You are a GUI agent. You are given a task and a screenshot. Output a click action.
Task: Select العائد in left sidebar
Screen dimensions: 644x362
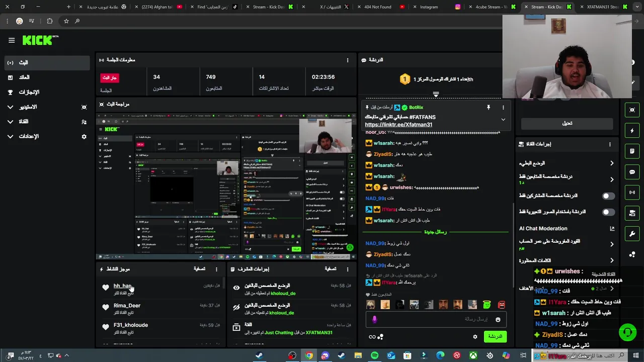tap(46, 77)
